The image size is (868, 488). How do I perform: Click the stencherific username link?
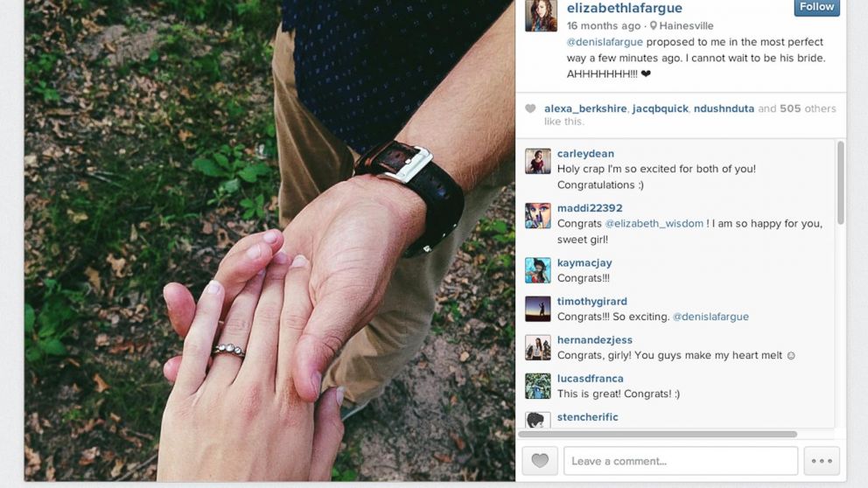click(587, 417)
